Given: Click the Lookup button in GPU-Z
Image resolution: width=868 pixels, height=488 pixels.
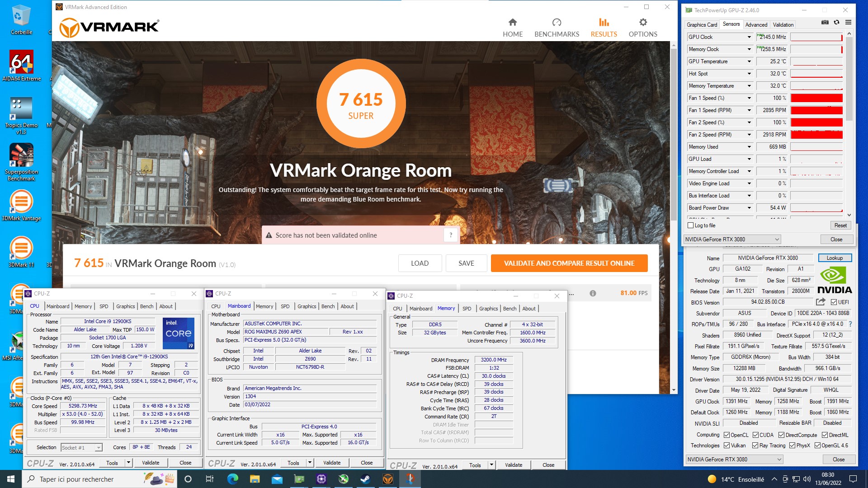Looking at the screenshot, I should 835,258.
